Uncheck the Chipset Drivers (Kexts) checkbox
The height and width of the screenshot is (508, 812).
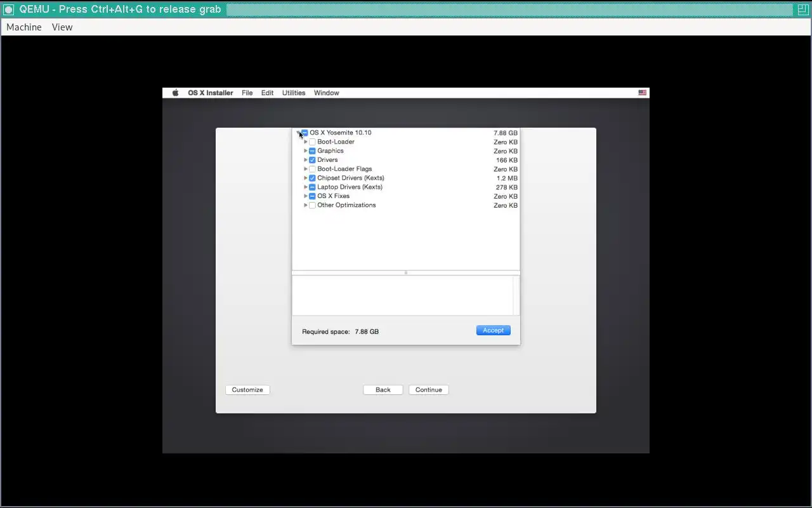pyautogui.click(x=312, y=178)
